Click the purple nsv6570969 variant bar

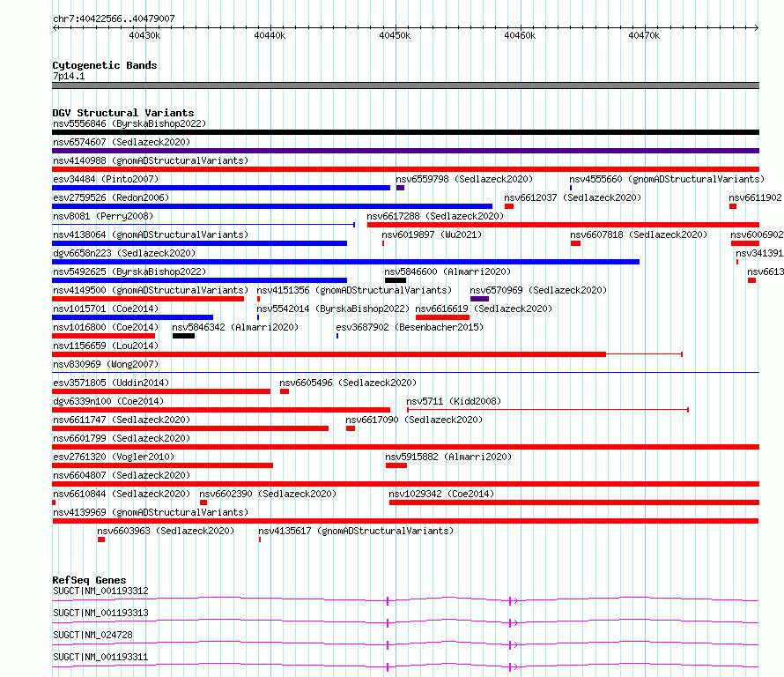tap(479, 299)
